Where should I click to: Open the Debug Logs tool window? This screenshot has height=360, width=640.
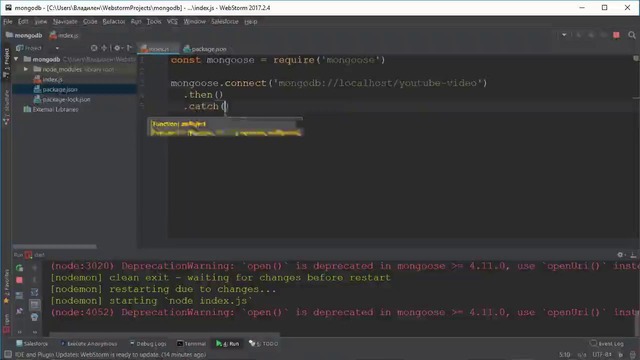[148, 344]
